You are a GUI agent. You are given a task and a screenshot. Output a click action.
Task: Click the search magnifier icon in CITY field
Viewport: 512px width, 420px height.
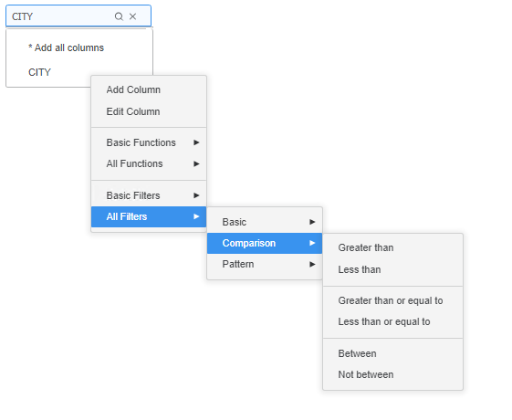119,16
